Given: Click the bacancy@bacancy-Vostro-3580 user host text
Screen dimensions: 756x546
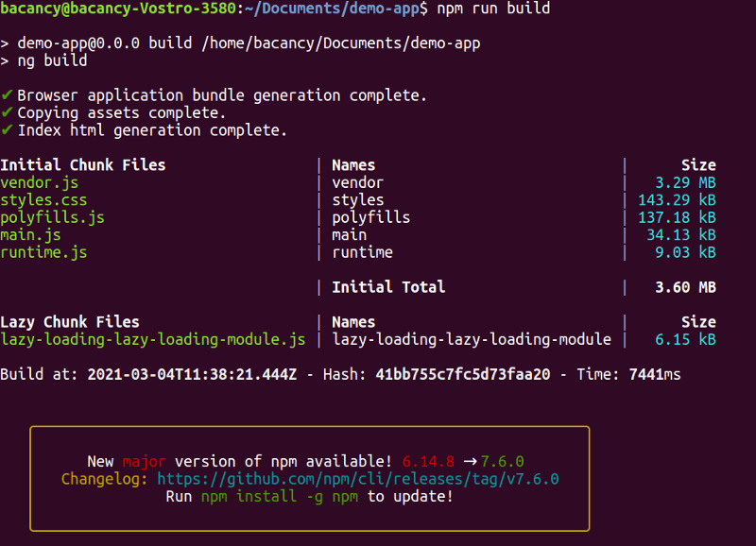Looking at the screenshot, I should point(118,9).
